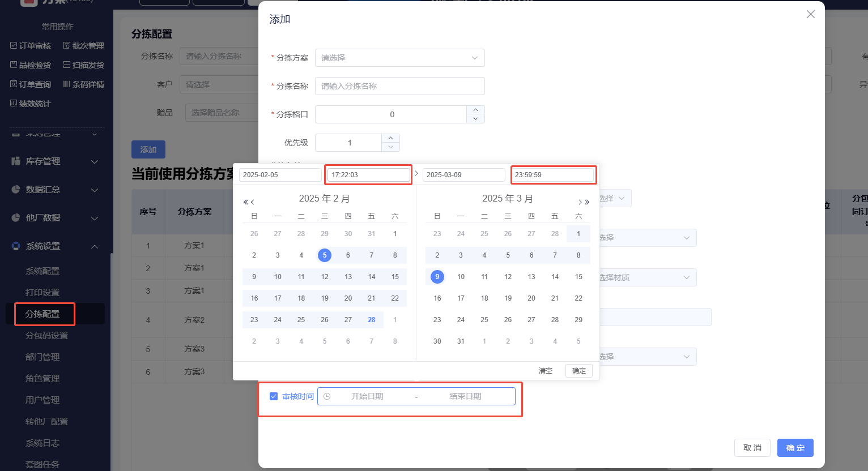
Task: Click the start time field 17:22:03
Action: [x=369, y=175]
